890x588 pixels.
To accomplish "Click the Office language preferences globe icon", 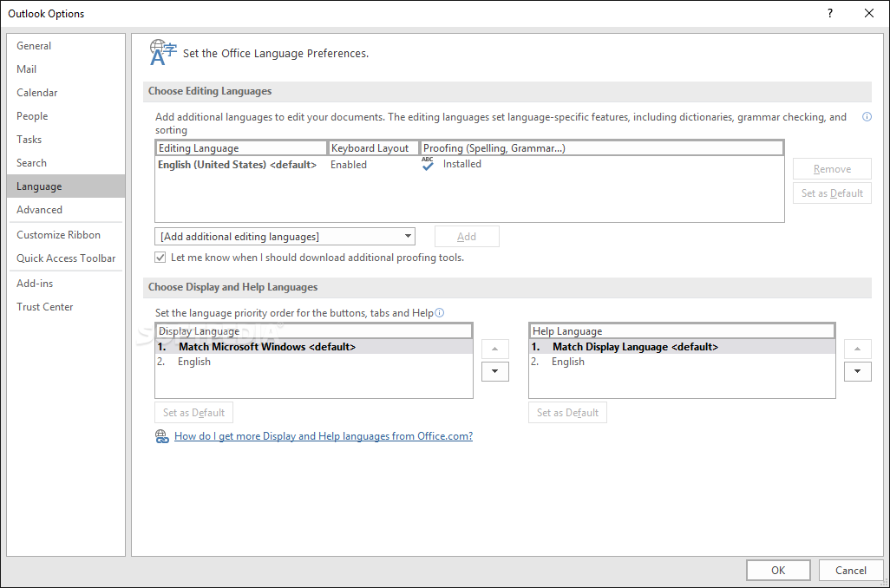I will [163, 52].
